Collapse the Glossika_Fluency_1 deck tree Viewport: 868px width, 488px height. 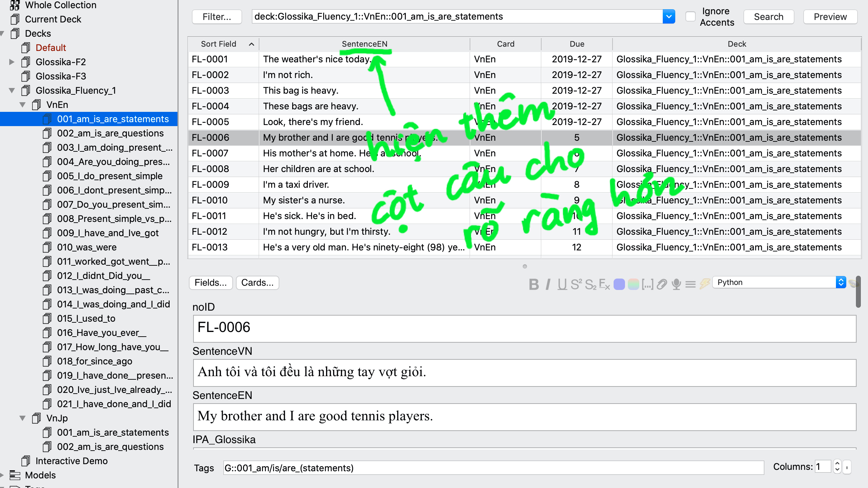point(12,90)
